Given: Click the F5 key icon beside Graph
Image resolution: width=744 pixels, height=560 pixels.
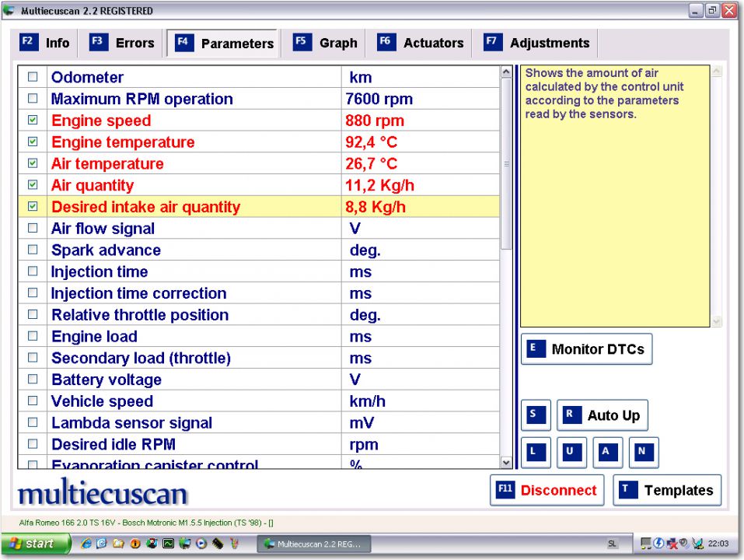Looking at the screenshot, I should click(302, 42).
